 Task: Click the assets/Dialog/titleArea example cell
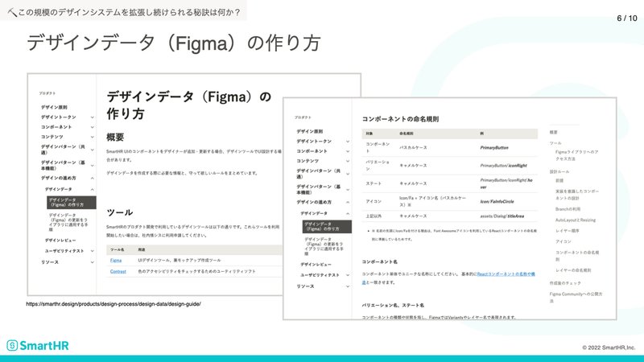pos(502,216)
